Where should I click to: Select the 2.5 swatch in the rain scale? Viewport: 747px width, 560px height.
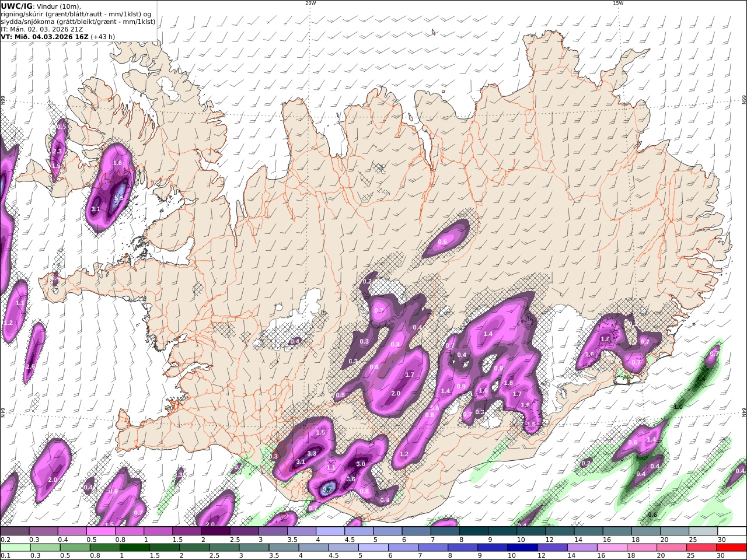point(225,548)
